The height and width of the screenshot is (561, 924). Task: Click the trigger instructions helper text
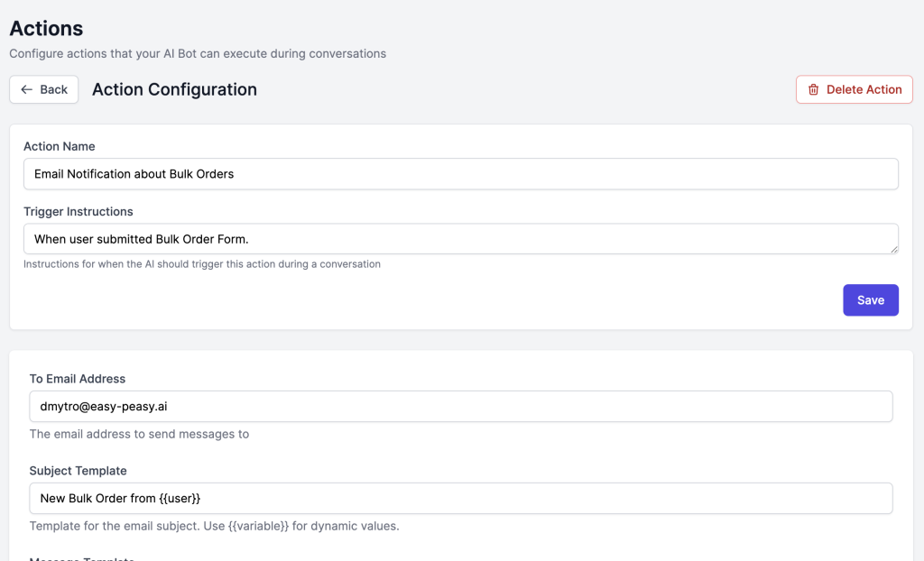[201, 264]
